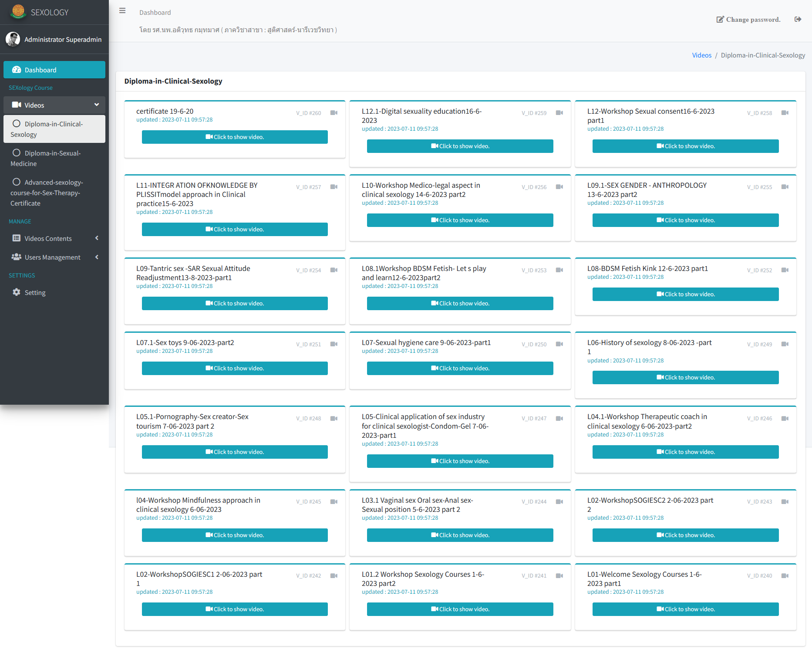Click the camera icon on card V_ID #259
812x653 pixels.
[559, 113]
